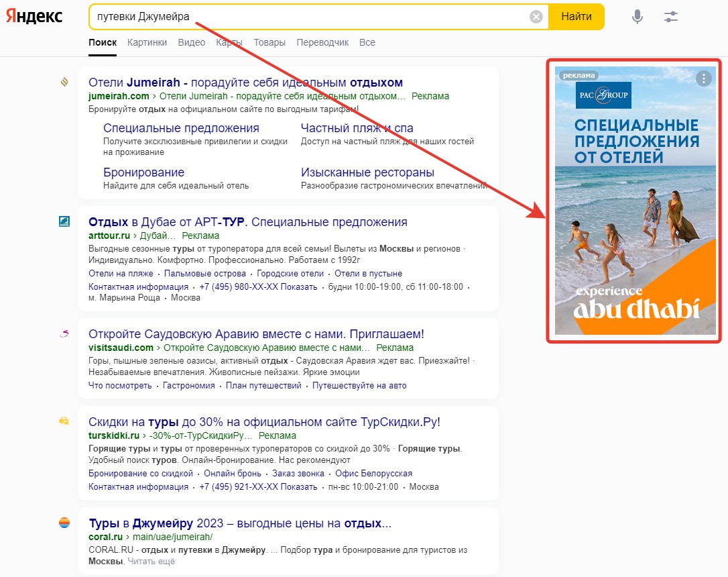Open Отели в пустыне link

point(368,273)
